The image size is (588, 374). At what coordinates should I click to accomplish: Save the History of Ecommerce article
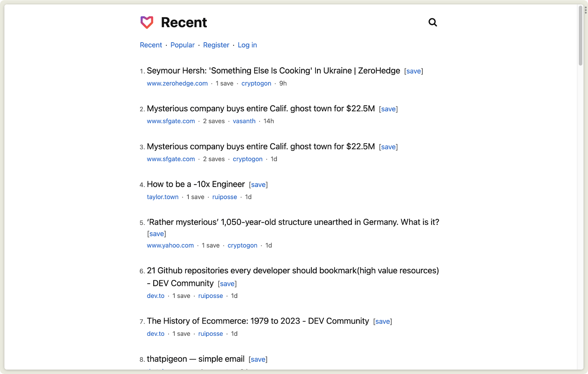click(382, 321)
